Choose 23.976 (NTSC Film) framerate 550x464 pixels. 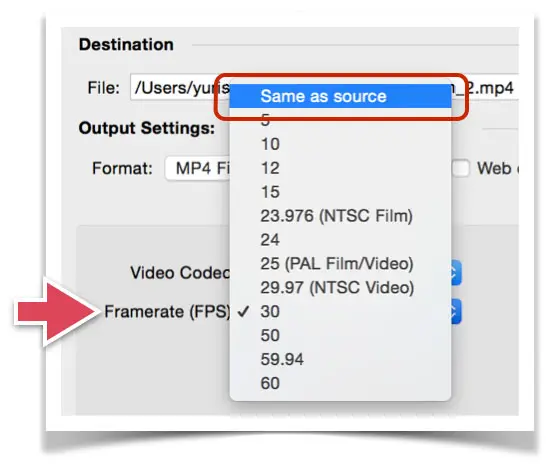tap(340, 216)
